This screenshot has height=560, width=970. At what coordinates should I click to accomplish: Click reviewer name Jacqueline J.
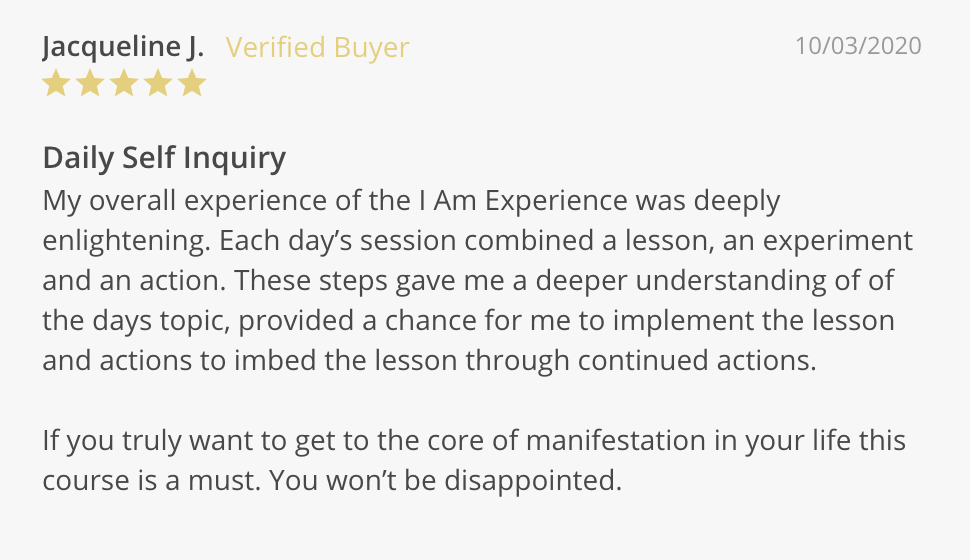123,47
